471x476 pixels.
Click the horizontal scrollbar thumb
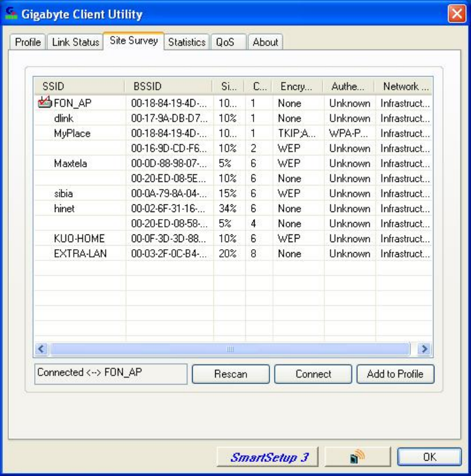coord(230,349)
